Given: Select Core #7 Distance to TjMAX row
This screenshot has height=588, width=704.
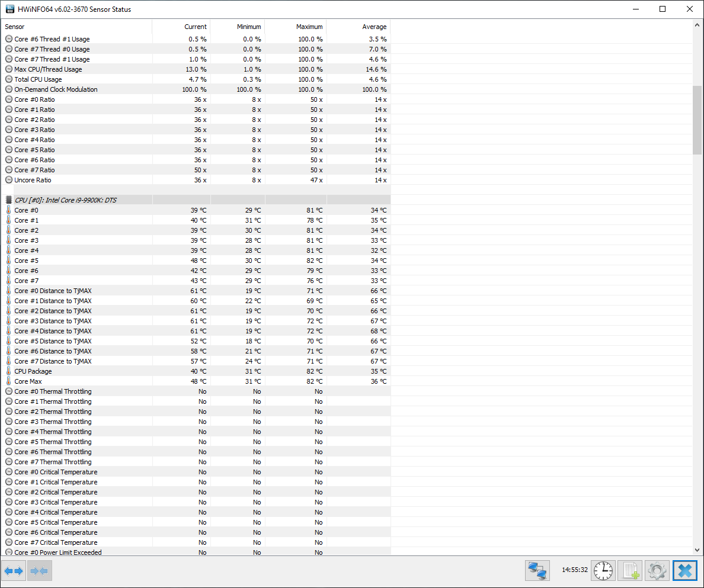Looking at the screenshot, I should coord(196,361).
